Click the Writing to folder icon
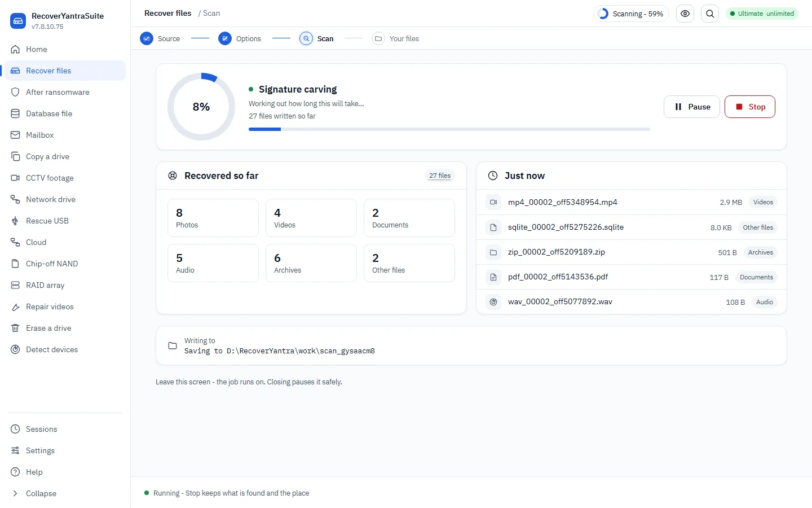 click(x=173, y=345)
